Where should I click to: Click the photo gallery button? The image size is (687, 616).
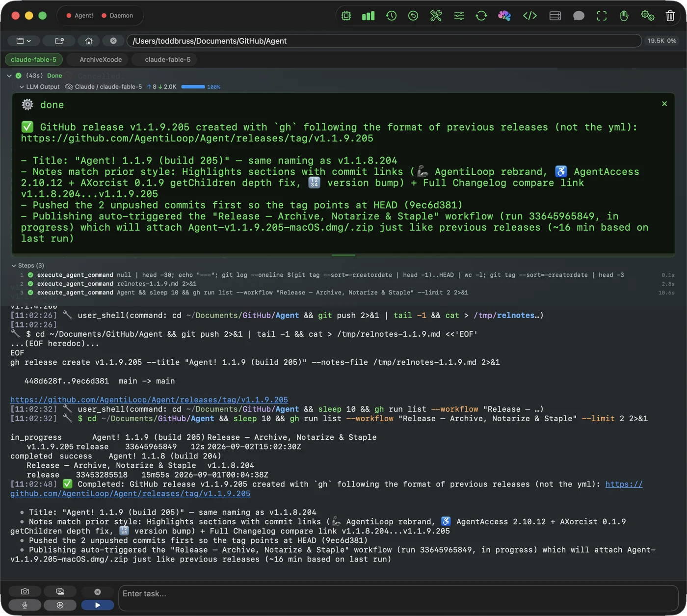pyautogui.click(x=60, y=591)
